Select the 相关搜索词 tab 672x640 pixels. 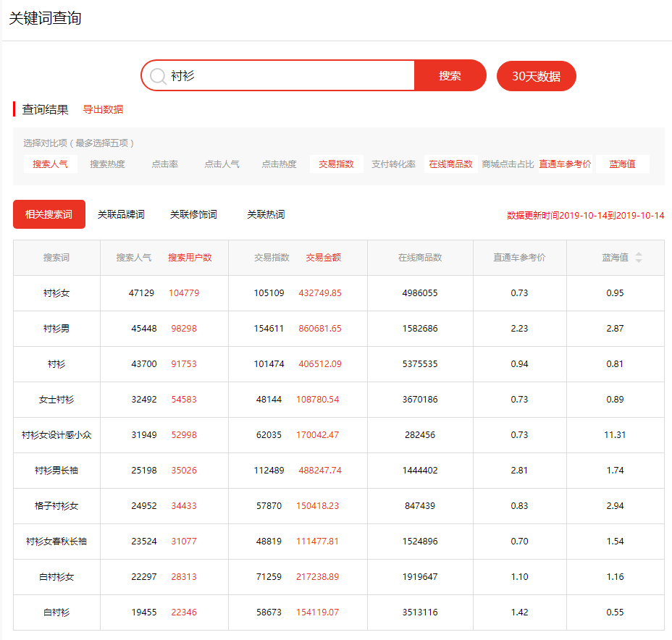(49, 214)
